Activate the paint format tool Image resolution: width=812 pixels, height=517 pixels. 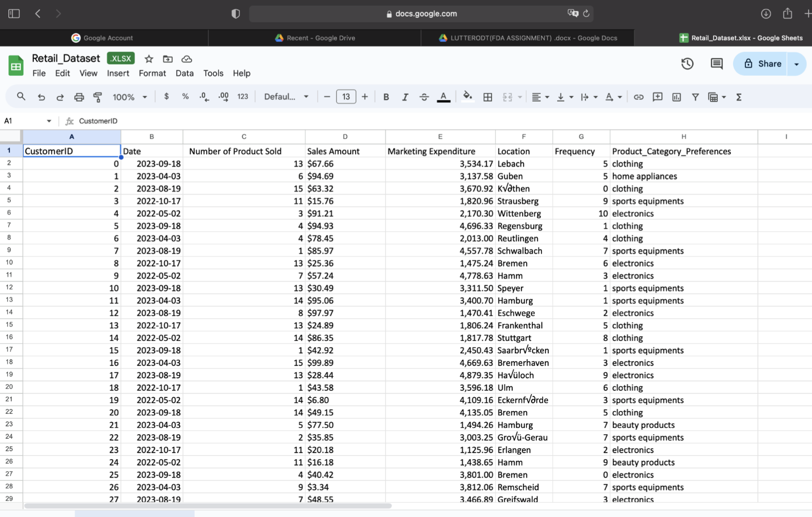tap(98, 97)
